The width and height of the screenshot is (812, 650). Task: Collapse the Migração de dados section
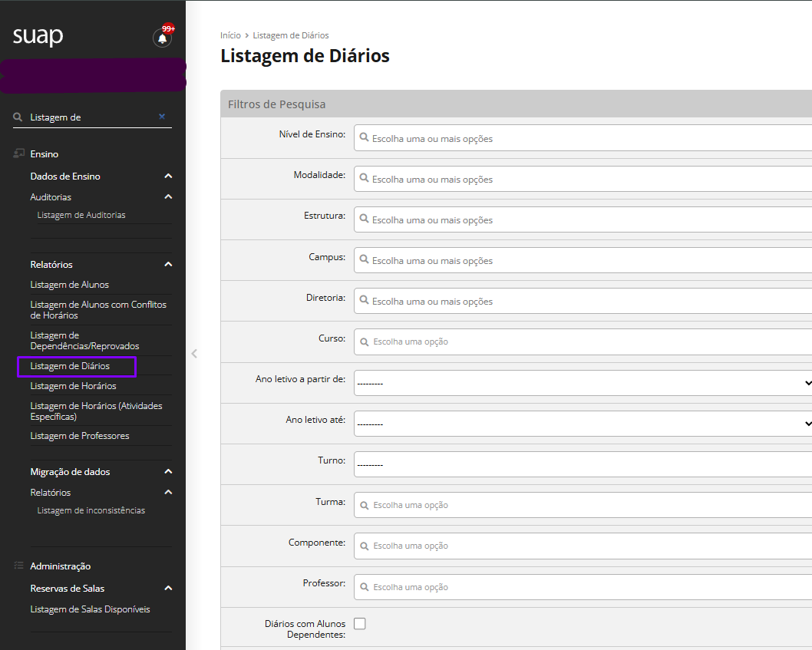click(x=168, y=471)
